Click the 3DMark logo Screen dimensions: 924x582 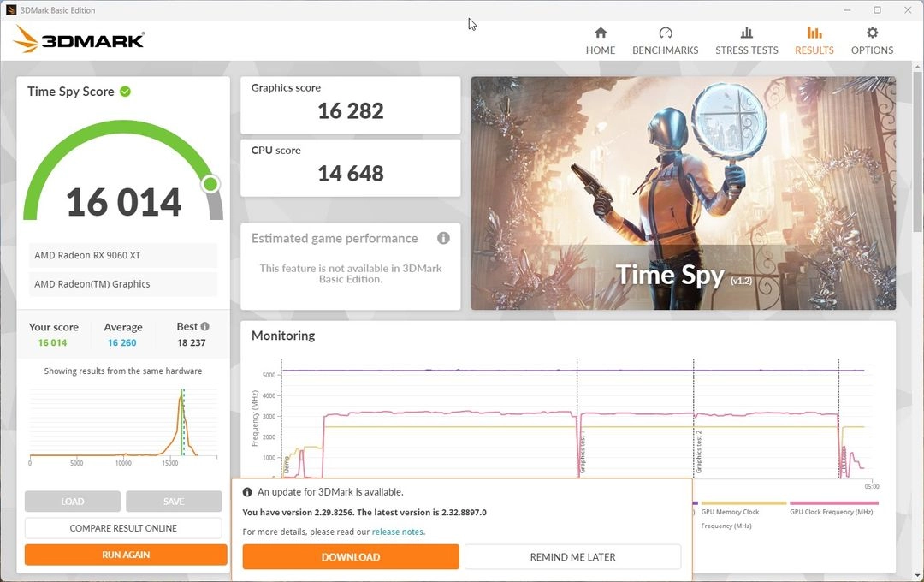79,39
